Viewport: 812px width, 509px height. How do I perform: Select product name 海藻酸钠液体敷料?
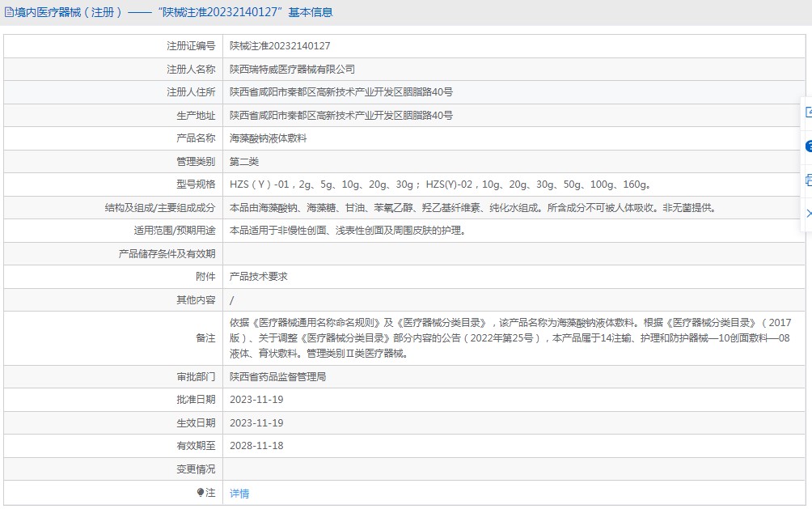pos(269,138)
